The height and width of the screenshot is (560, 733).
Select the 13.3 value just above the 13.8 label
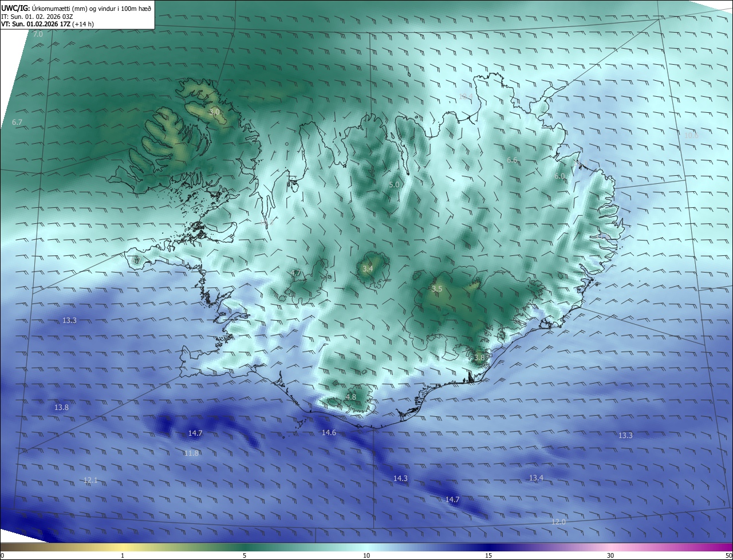pos(69,321)
